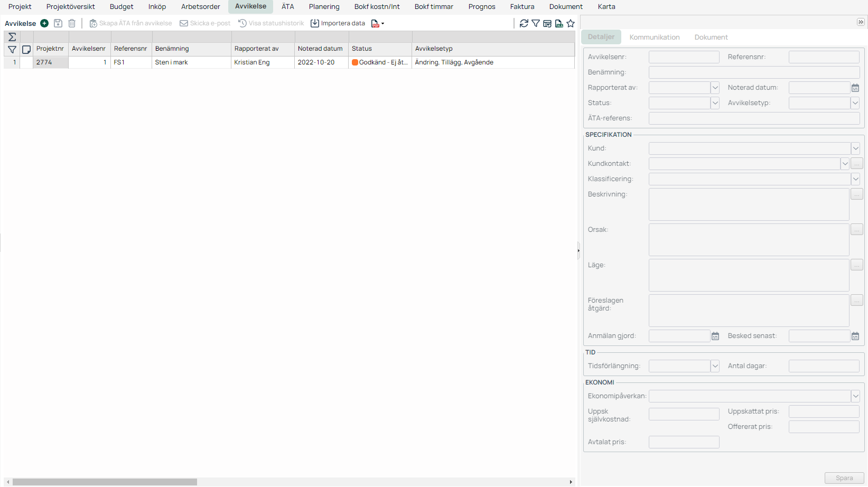Expand the Avvikelsetyp dropdown in details
Image resolution: width=868 pixels, height=487 pixels.
pyautogui.click(x=855, y=103)
